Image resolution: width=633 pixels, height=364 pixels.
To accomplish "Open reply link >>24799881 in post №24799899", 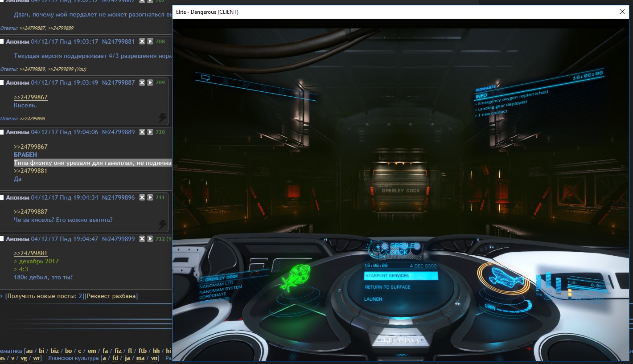I will click(x=31, y=253).
